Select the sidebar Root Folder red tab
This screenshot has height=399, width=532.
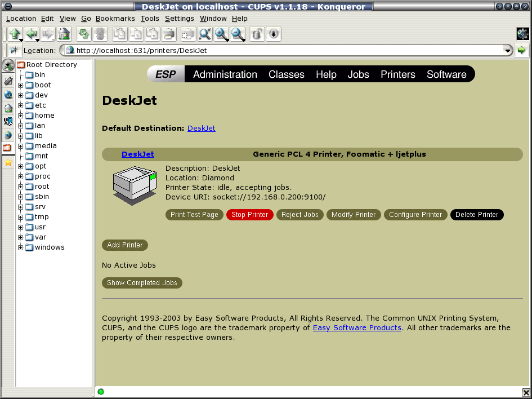pyautogui.click(x=7, y=148)
